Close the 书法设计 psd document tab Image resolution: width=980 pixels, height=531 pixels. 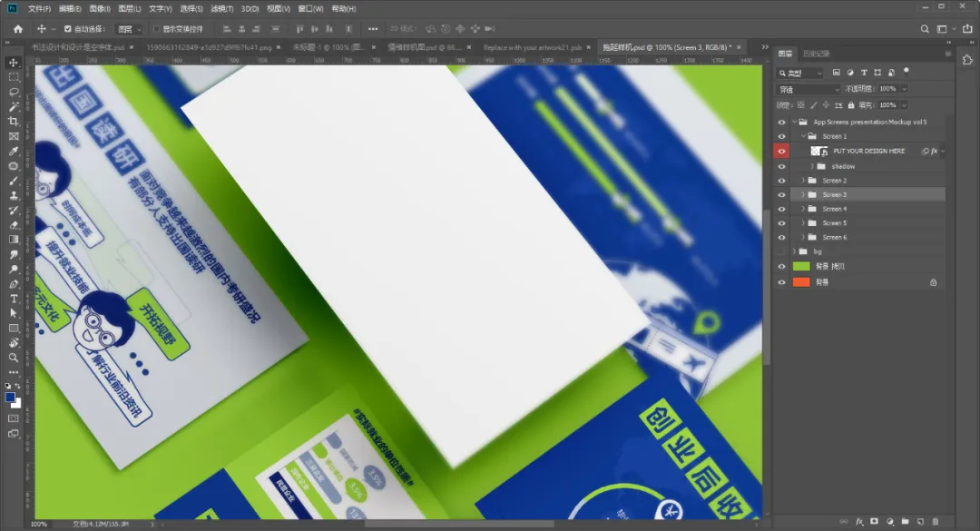132,47
